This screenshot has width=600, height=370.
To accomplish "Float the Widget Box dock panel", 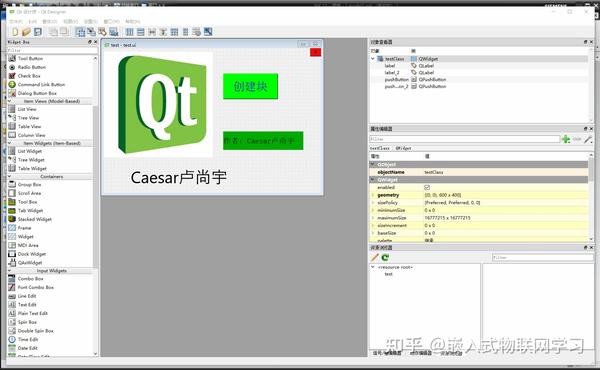I will (x=90, y=42).
